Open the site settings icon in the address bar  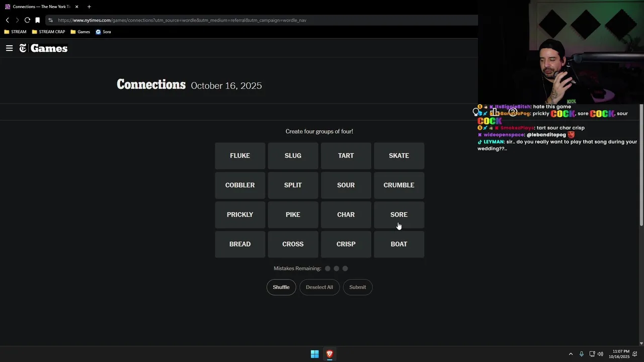(50, 20)
